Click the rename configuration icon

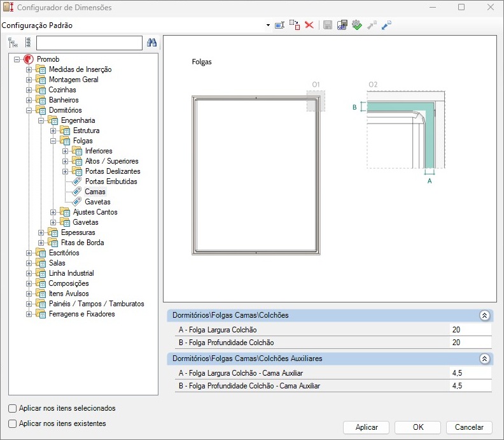coord(280,25)
